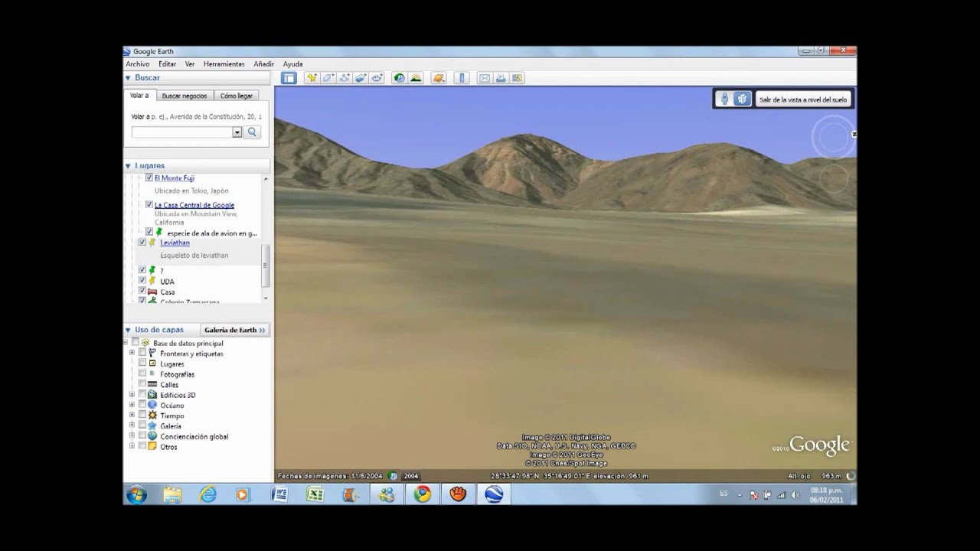Open the Ayuda menu

292,64
